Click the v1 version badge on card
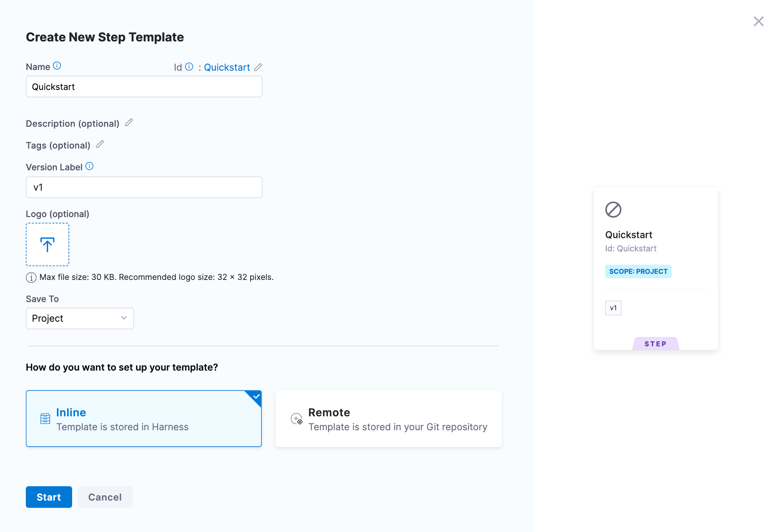 tap(613, 308)
